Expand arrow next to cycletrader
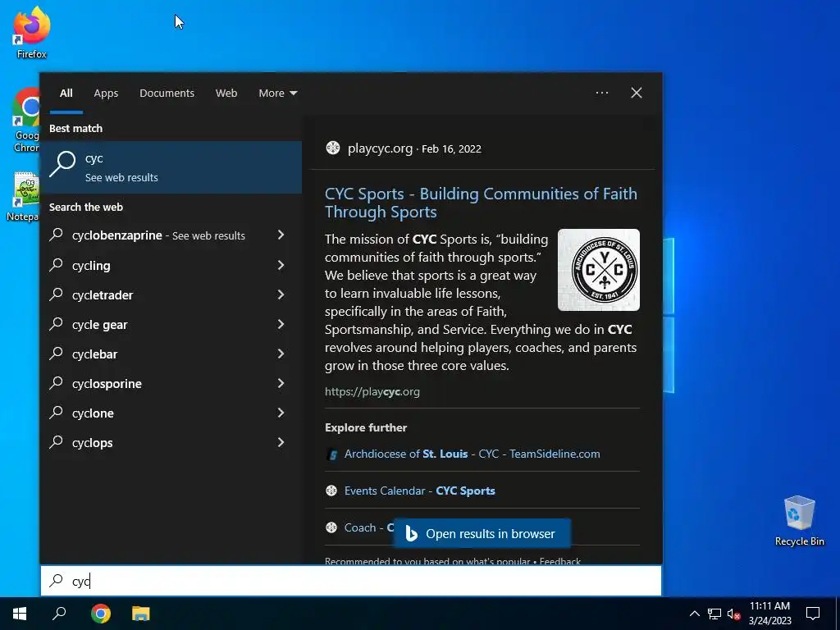This screenshot has height=630, width=840. pos(281,294)
